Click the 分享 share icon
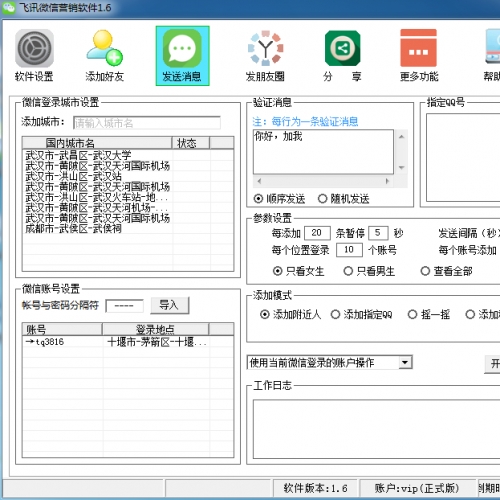 (342, 56)
